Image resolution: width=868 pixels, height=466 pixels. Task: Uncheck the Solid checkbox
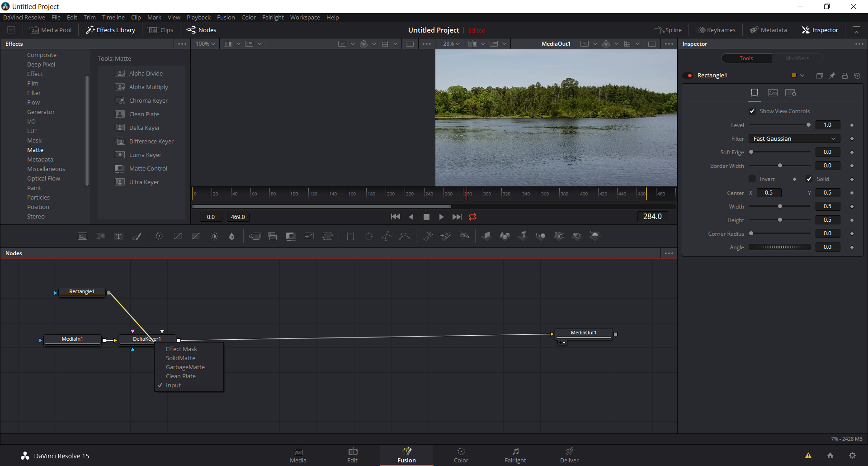point(809,179)
